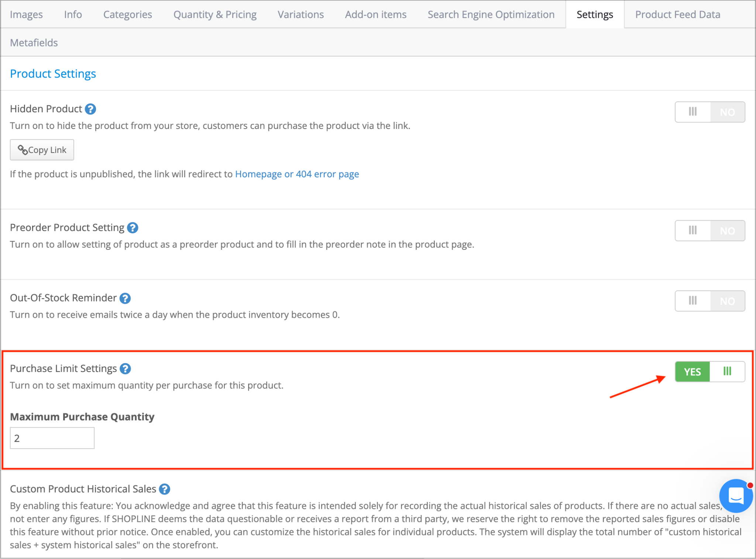This screenshot has width=756, height=559.
Task: Toggle the Hidden Product switch
Action: (710, 112)
